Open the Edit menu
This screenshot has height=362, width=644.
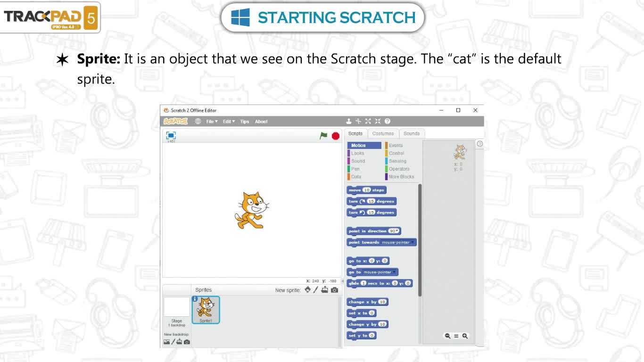tap(229, 122)
